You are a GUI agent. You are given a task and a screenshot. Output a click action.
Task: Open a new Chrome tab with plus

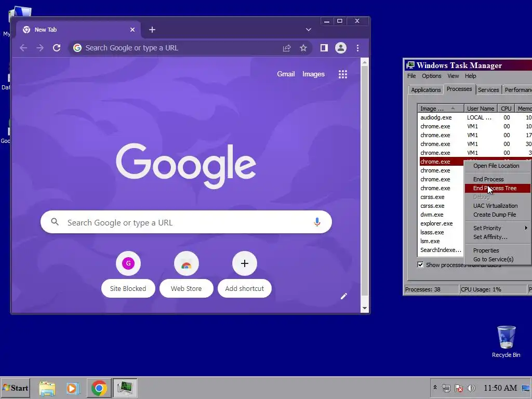pos(152,30)
